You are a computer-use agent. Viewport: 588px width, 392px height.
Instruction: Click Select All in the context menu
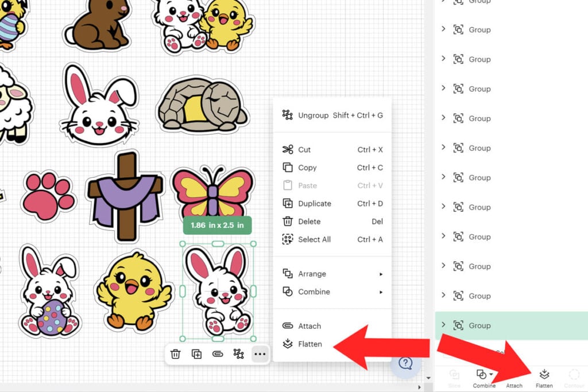pyautogui.click(x=313, y=239)
